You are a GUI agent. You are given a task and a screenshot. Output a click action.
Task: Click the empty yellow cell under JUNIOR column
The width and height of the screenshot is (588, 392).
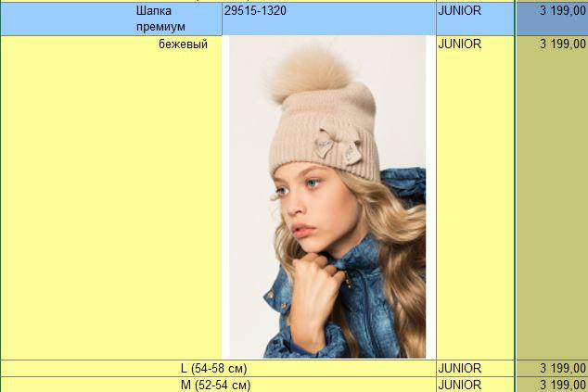[x=475, y=206]
